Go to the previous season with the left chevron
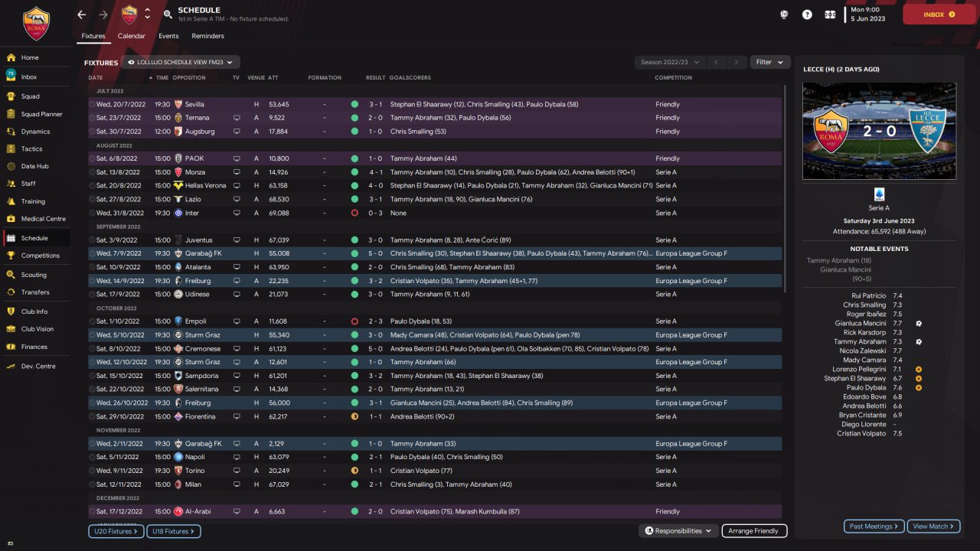 (x=716, y=62)
